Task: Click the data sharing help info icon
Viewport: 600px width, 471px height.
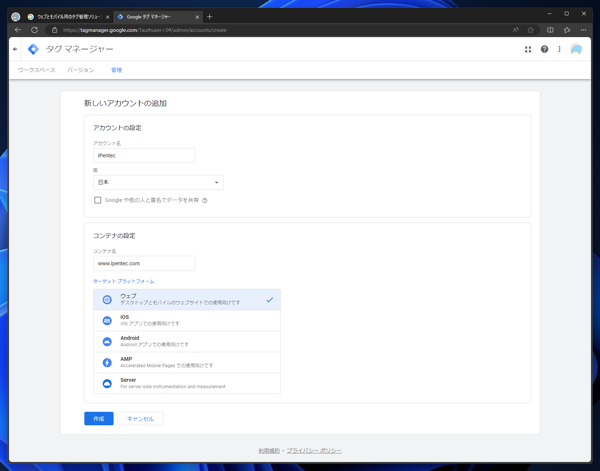Action: click(x=205, y=200)
